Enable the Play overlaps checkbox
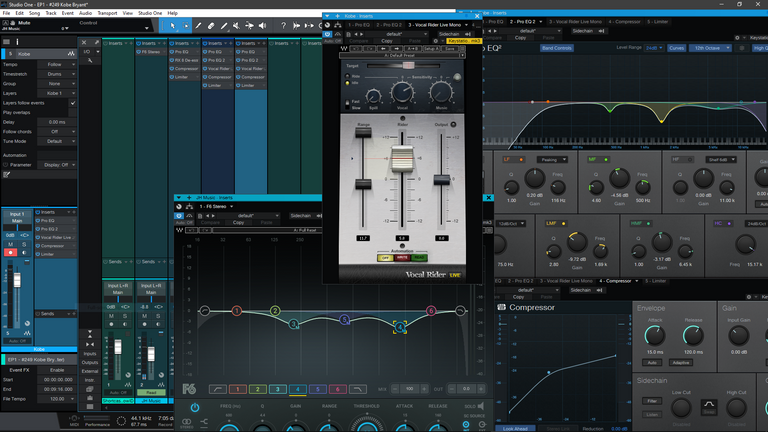Screen dimensions: 768x432 click(72, 112)
